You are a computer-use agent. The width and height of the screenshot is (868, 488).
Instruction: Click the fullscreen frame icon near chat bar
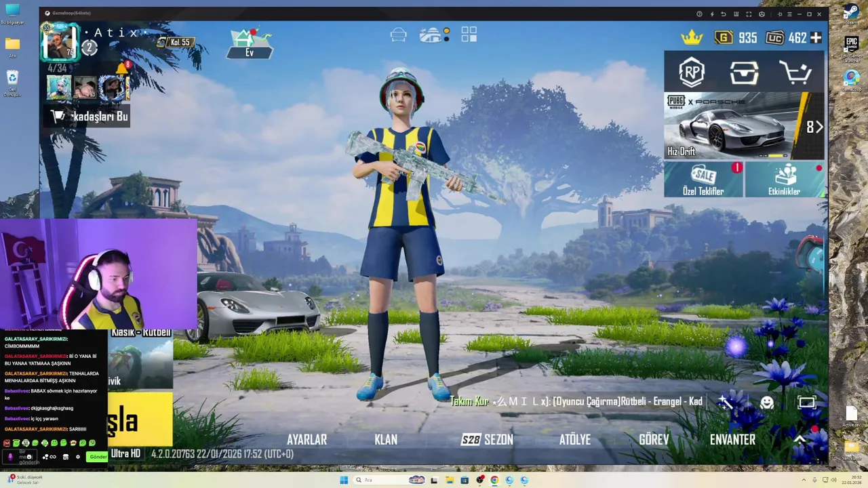point(806,403)
